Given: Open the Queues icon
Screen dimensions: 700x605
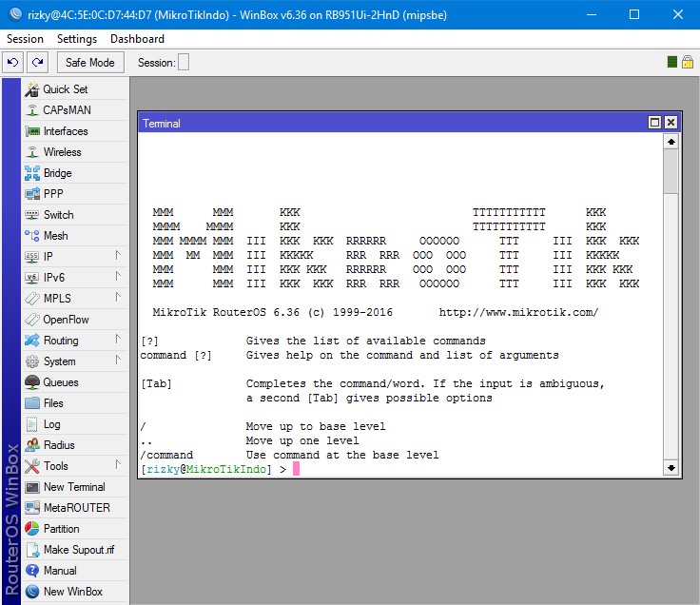Looking at the screenshot, I should pyautogui.click(x=31, y=382).
